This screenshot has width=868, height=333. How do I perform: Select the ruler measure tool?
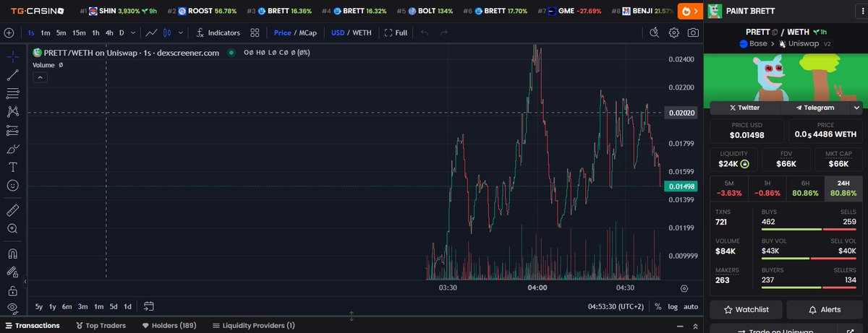[12, 210]
